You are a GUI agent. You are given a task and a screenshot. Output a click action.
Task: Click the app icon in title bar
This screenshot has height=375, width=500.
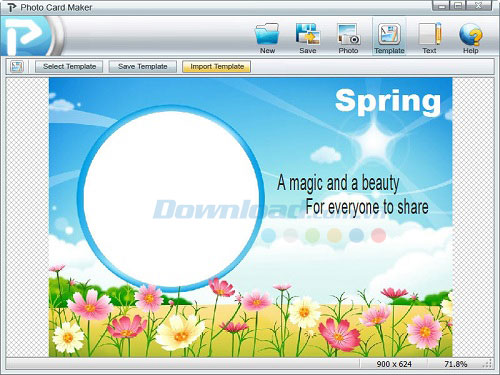12,7
